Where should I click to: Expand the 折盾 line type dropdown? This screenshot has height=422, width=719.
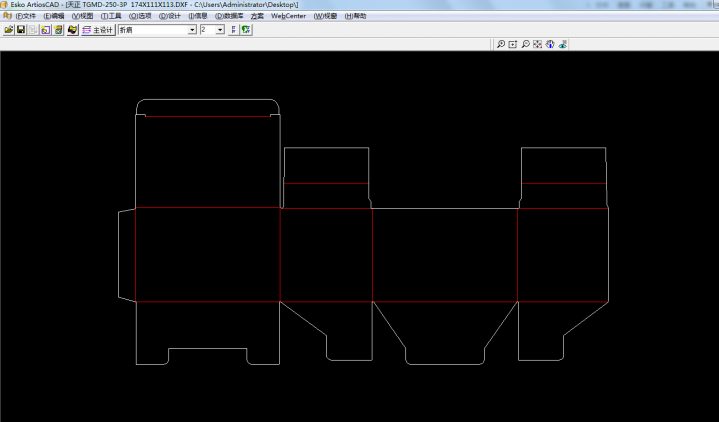tap(192, 30)
